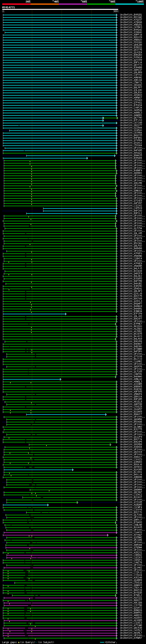Select hit label UniRef100_O82077
This screenshot has width=146, height=644.
click(131, 125)
